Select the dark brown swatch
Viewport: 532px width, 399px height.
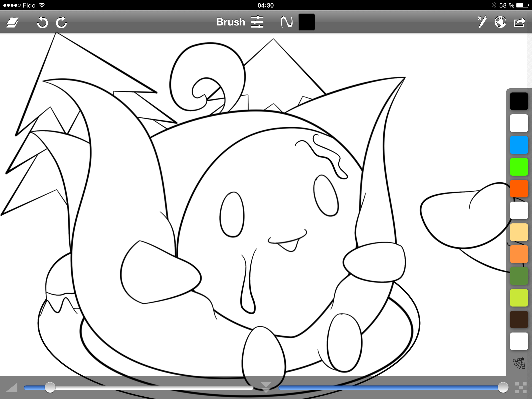click(519, 320)
